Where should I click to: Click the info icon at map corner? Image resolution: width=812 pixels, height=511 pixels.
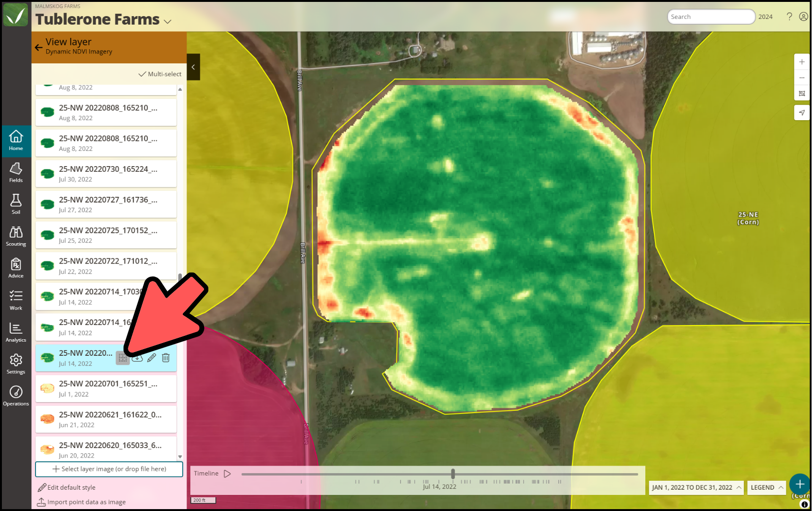coord(804,504)
